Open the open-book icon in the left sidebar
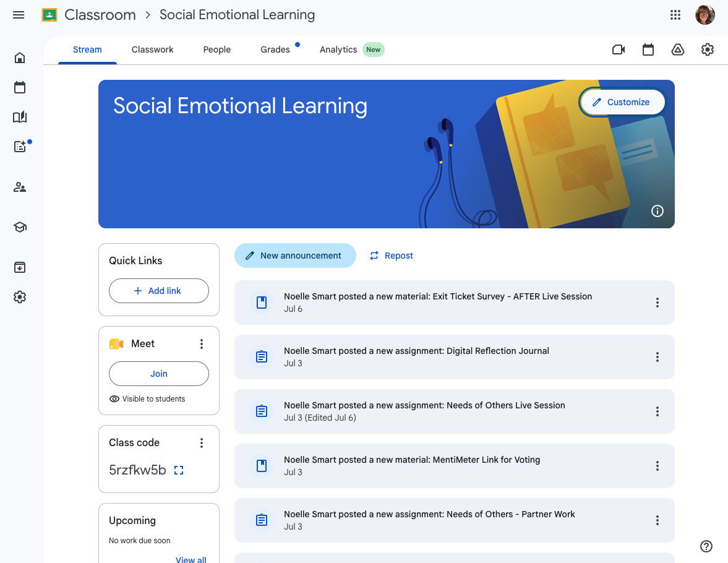This screenshot has height=563, width=728. click(20, 117)
